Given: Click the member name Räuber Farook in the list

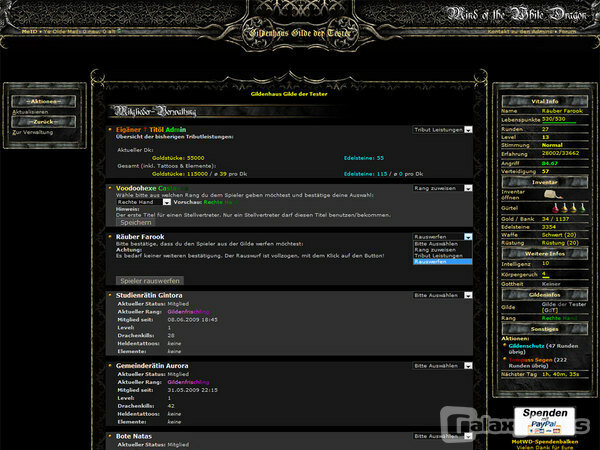Looking at the screenshot, I should pos(140,237).
